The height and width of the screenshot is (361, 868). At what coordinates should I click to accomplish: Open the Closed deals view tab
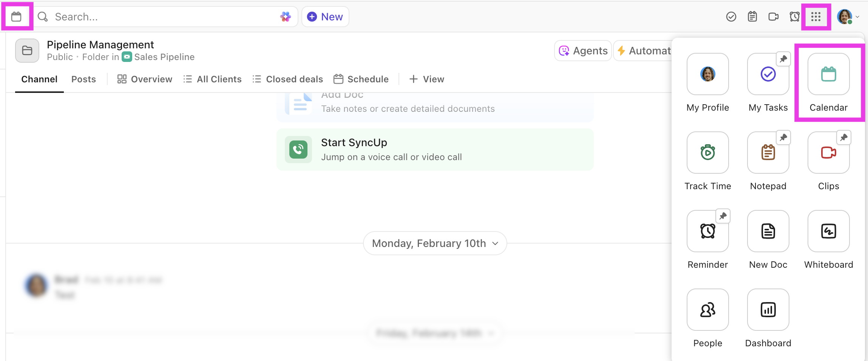[288, 79]
